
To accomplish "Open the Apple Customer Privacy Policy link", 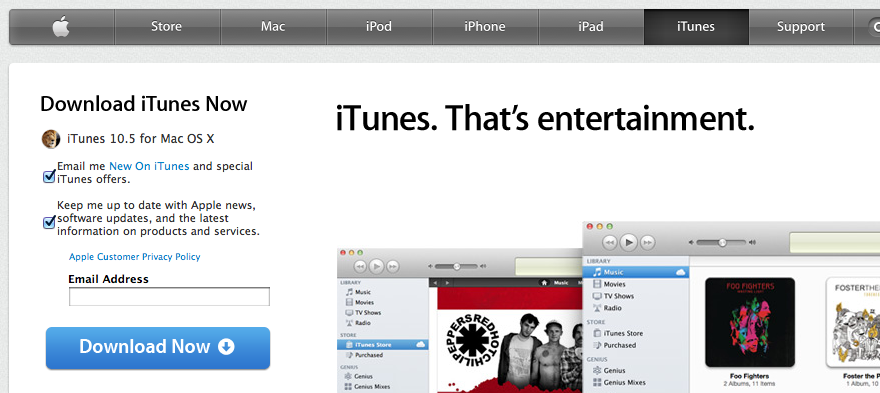I will coord(135,257).
